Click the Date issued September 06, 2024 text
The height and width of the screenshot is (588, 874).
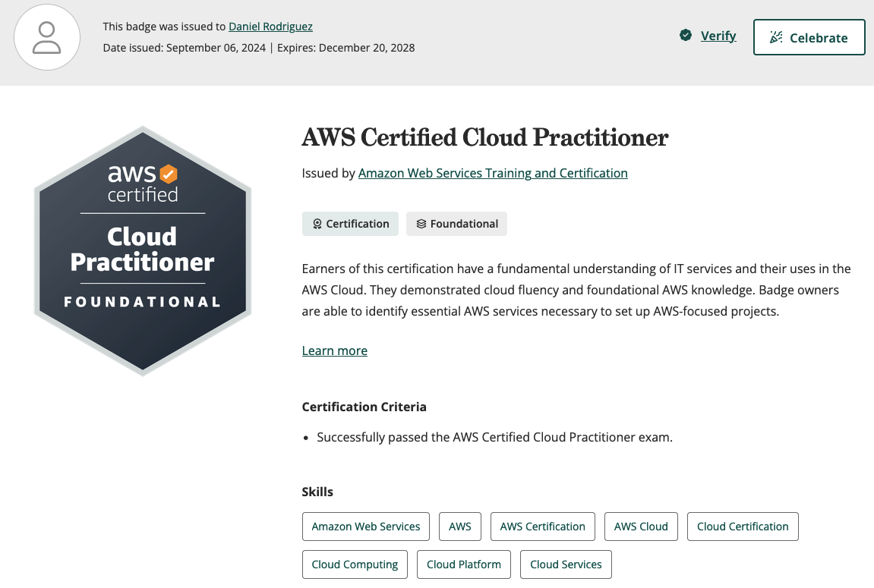pos(185,48)
